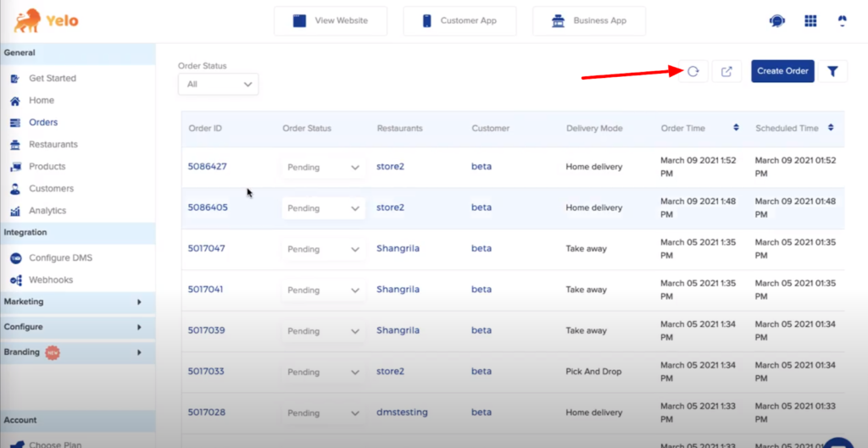Viewport: 868px width, 448px height.
Task: Click the Customer App button
Action: (x=459, y=21)
